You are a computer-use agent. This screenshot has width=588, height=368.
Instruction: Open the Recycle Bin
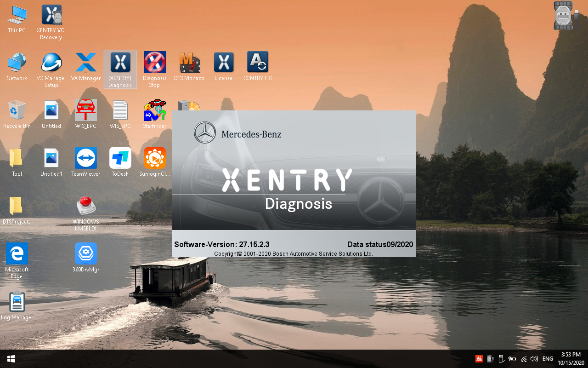click(17, 115)
